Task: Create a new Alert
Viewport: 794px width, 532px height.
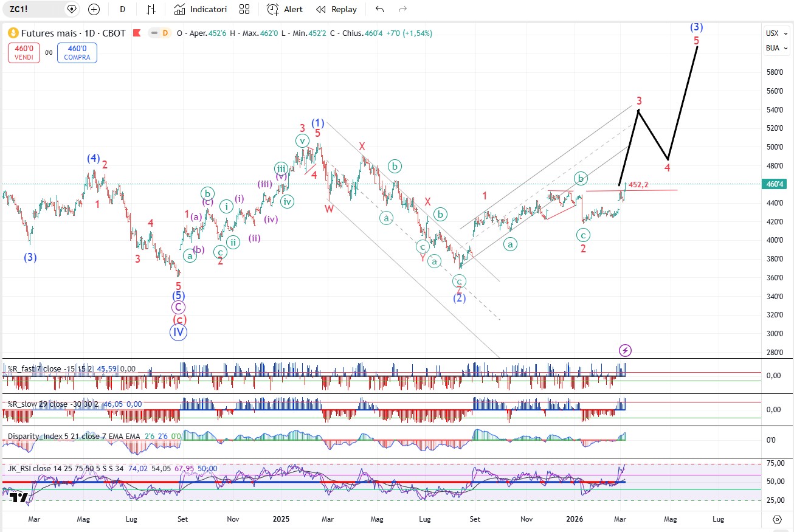Action: [285, 9]
